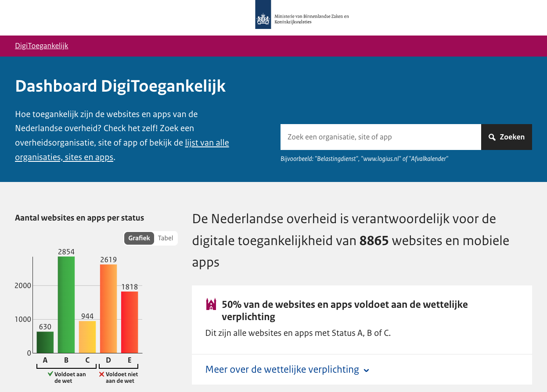Expand 'Meer over de wettelijke verplichting'
Image resolution: width=547 pixels, height=392 pixels.
[282, 369]
